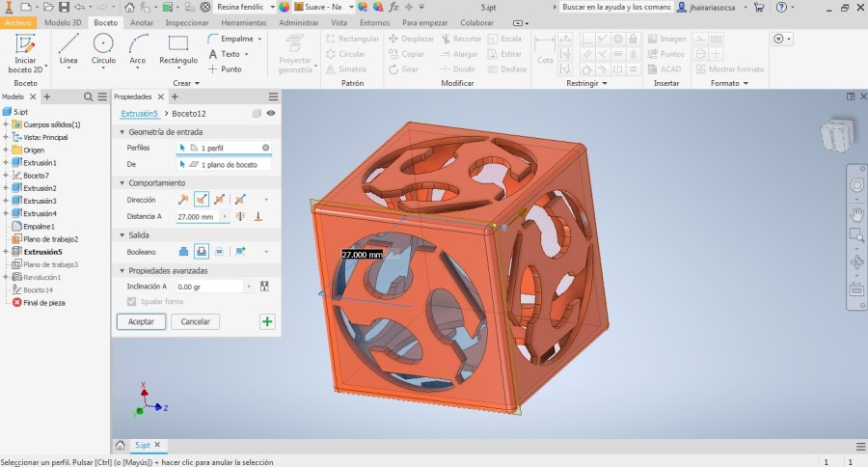Collapse the Comportamiento section
Image resolution: width=868 pixels, height=467 pixels.
point(122,183)
